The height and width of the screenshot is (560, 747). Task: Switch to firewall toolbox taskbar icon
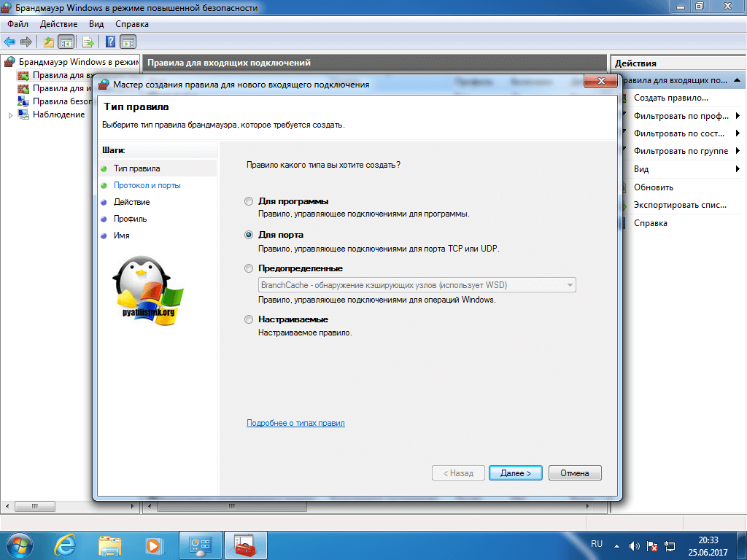(245, 545)
